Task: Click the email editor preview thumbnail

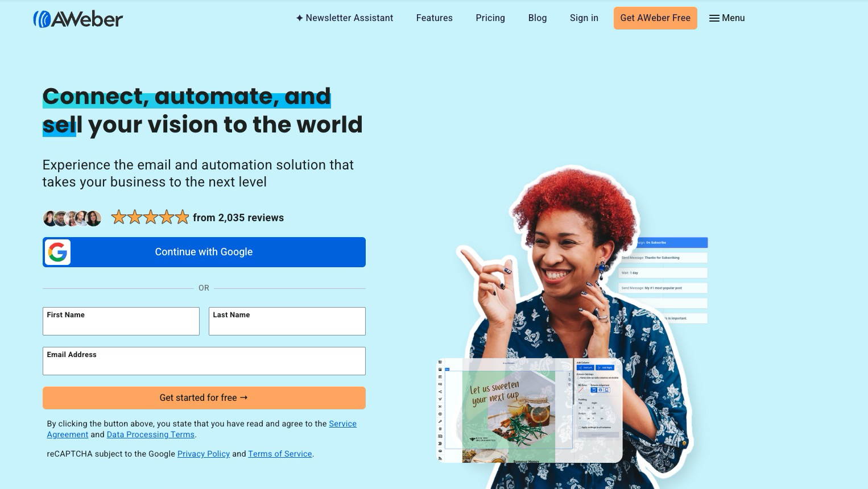Action: tap(529, 410)
